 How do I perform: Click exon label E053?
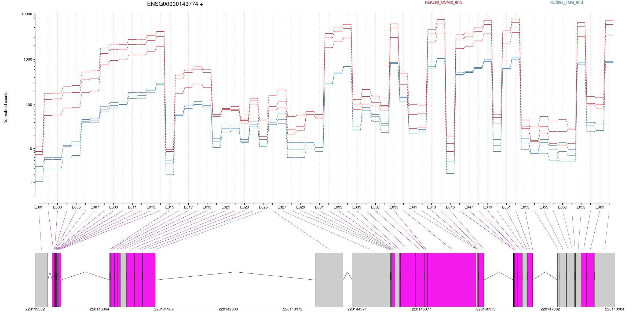point(525,207)
